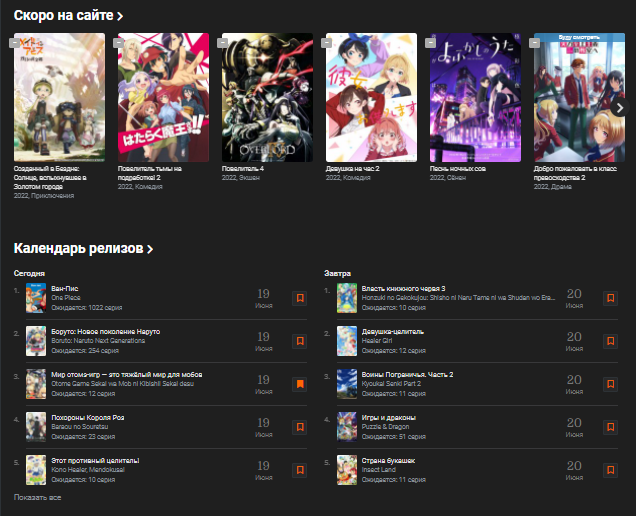Open Созданный в Бездне poster
This screenshot has width=636, height=516.
59,97
